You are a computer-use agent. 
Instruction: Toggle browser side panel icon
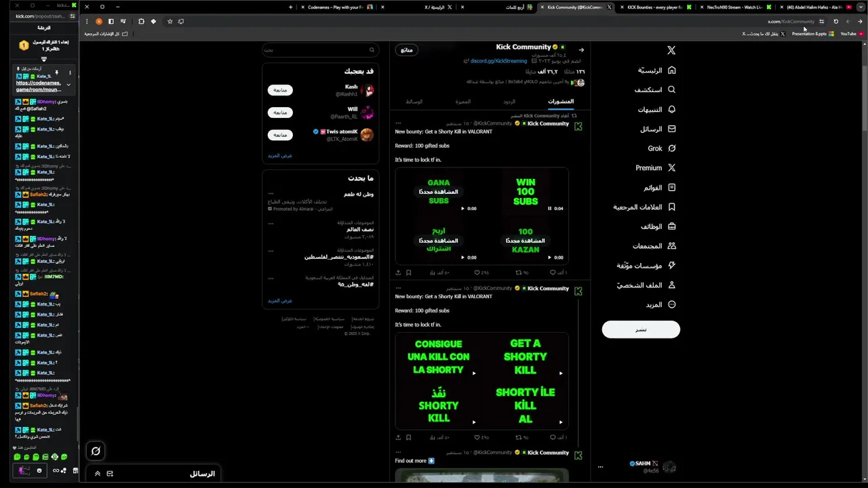click(111, 21)
